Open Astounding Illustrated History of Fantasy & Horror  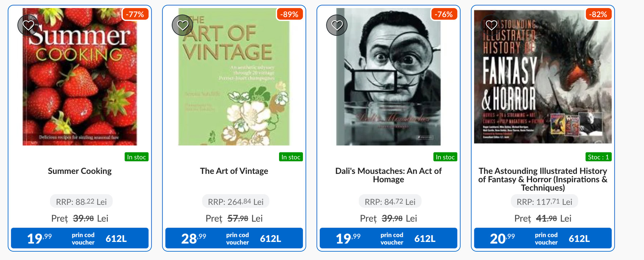click(x=543, y=179)
